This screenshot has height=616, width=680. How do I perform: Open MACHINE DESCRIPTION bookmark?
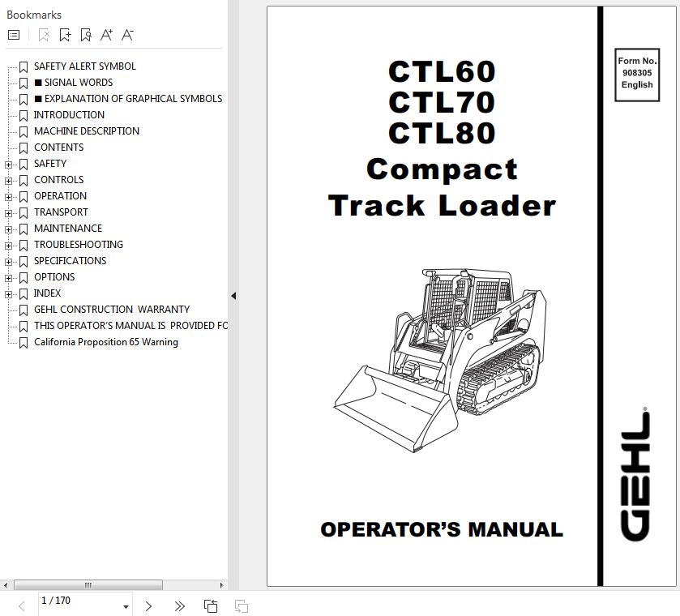[87, 131]
